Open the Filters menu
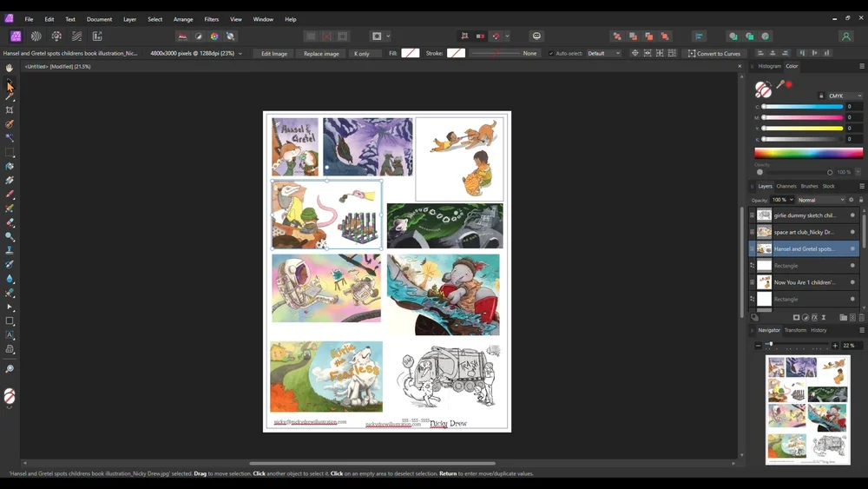Viewport: 868px width, 489px height. pos(211,19)
